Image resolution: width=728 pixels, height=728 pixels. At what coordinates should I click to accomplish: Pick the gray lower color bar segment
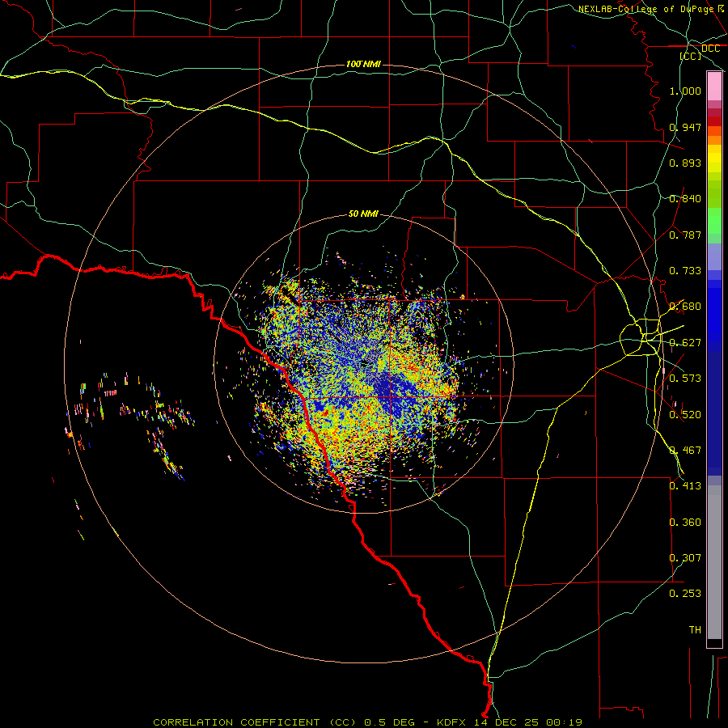tap(714, 562)
